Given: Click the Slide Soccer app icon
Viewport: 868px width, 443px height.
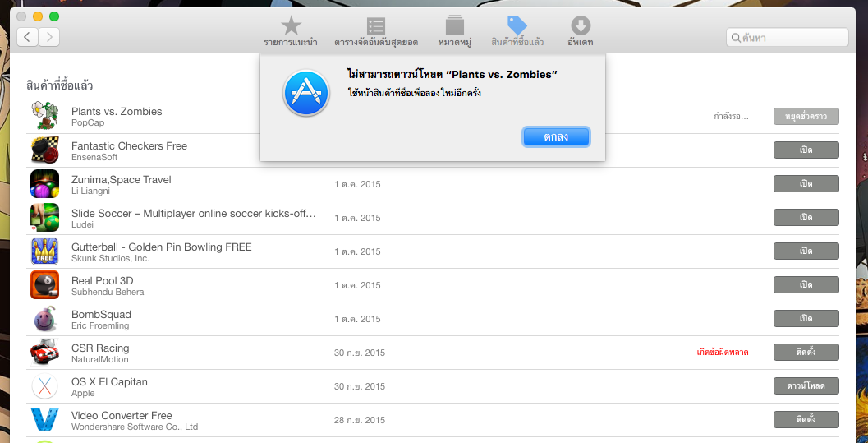Looking at the screenshot, I should (45, 218).
